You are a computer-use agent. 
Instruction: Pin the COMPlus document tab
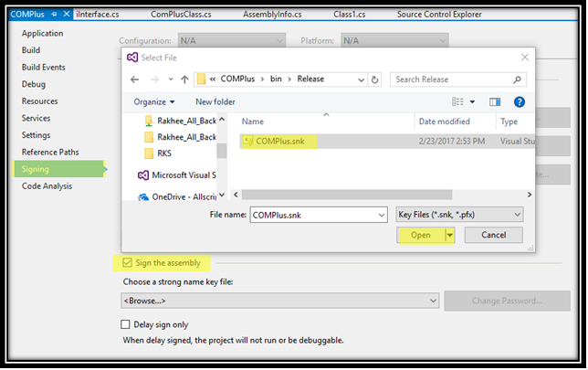[x=54, y=15]
